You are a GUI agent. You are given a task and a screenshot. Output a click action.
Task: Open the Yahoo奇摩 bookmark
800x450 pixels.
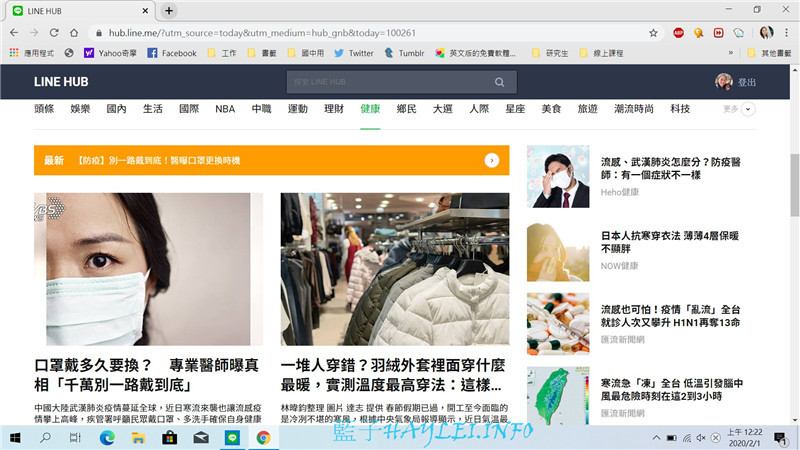coord(110,53)
